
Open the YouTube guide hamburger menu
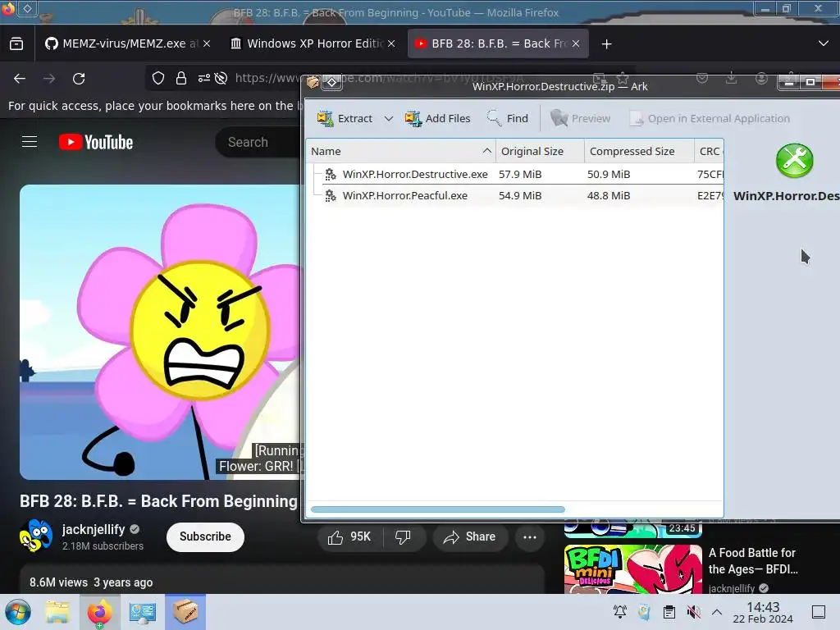[x=30, y=142]
